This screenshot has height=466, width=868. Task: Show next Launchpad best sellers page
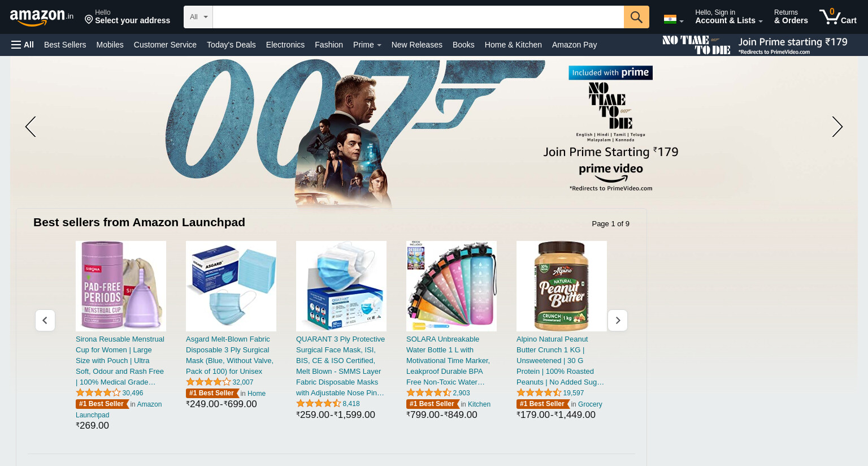pos(618,321)
